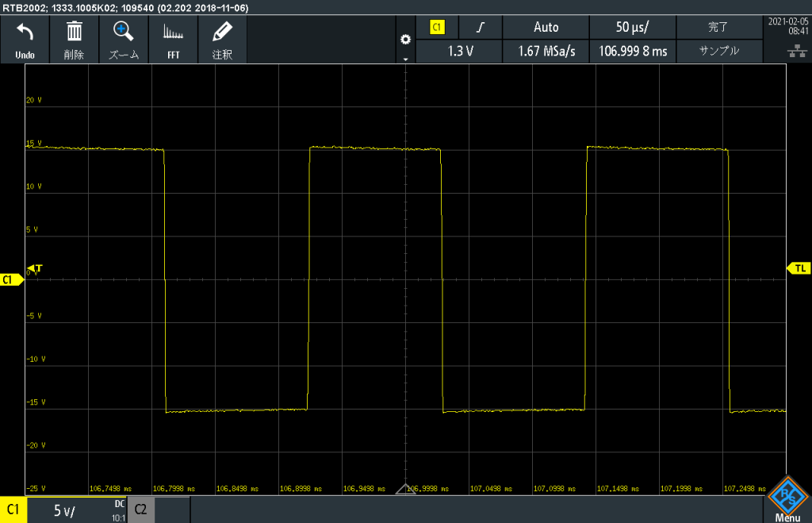The width and height of the screenshot is (812, 523).
Task: Open the サンプル acquisition mode setting
Action: pyautogui.click(x=718, y=51)
